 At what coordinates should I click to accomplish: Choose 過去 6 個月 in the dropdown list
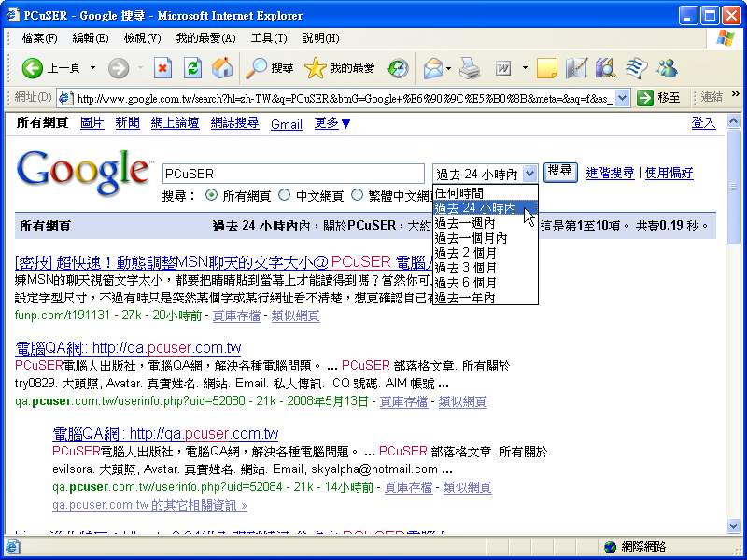click(x=486, y=283)
